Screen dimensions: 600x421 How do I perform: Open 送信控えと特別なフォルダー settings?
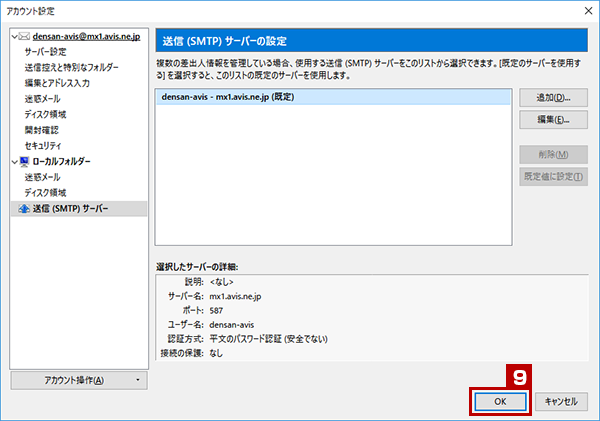tap(72, 67)
